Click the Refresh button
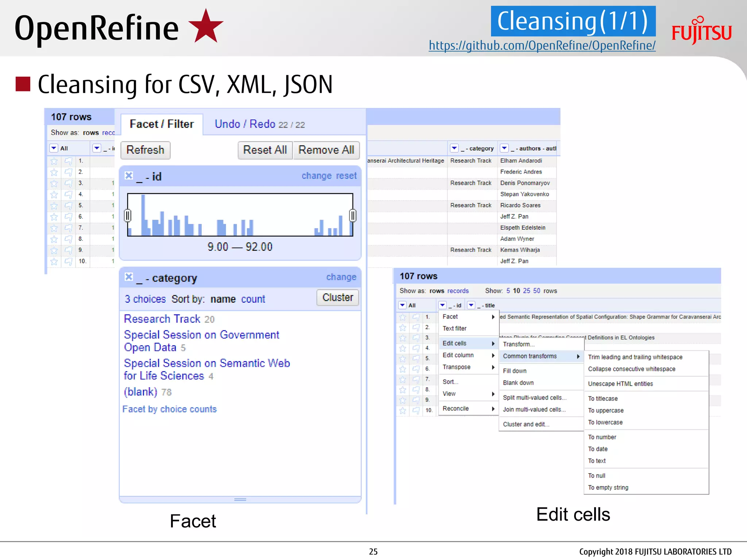 point(145,150)
